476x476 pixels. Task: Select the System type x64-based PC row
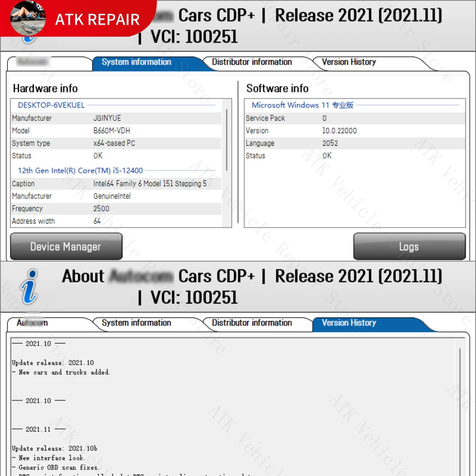pyautogui.click(x=117, y=143)
